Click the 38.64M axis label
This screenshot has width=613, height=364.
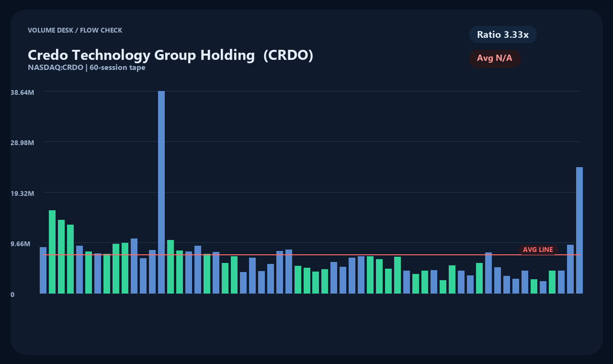(x=22, y=92)
